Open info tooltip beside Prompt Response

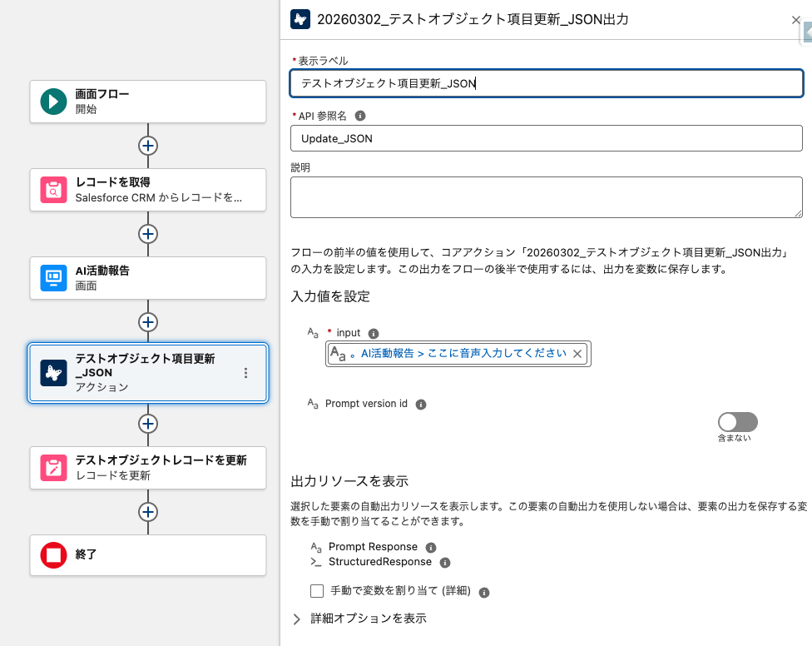coord(431,548)
